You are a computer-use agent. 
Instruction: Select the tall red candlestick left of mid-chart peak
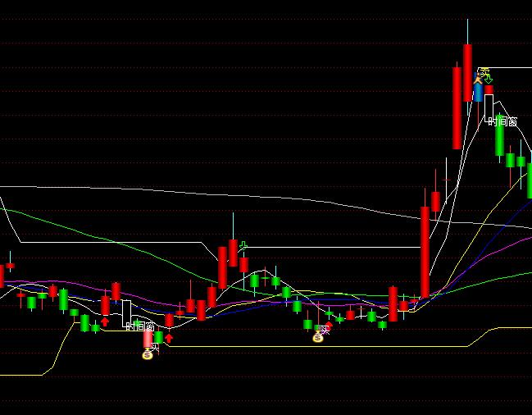(222, 266)
